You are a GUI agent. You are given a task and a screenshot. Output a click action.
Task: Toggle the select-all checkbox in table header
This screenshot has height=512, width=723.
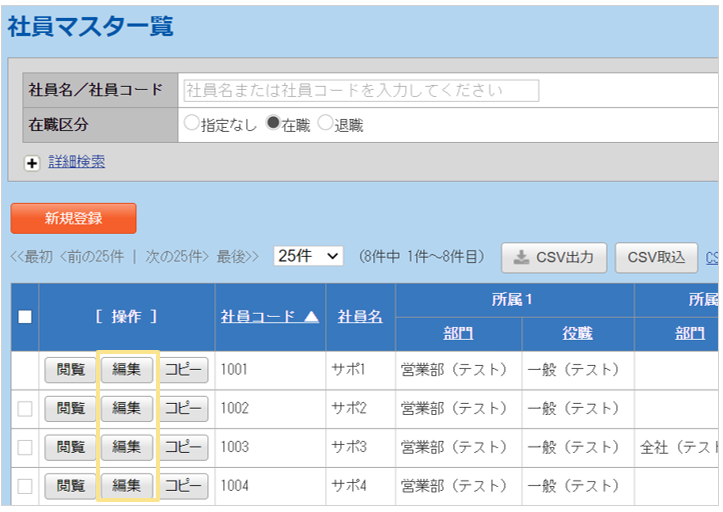point(25,317)
